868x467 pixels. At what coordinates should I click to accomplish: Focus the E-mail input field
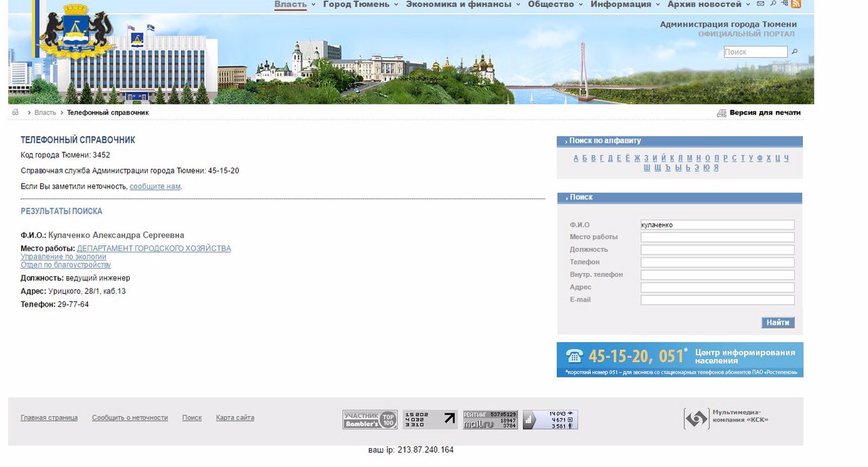pyautogui.click(x=717, y=299)
